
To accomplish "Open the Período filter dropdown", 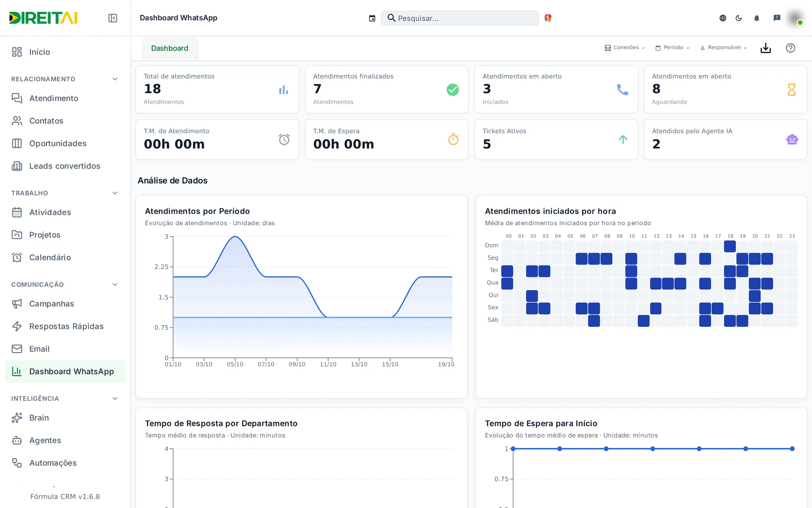I will point(672,47).
